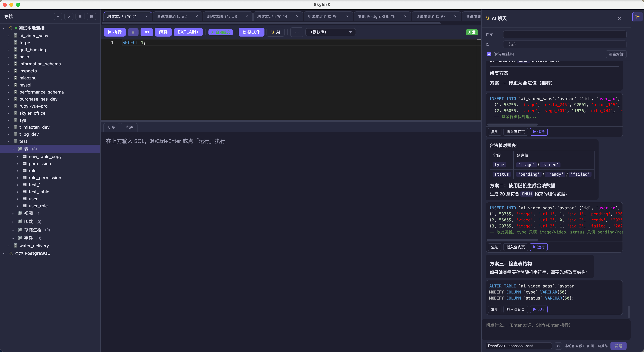Click the table icon of new_table_copy

point(25,156)
